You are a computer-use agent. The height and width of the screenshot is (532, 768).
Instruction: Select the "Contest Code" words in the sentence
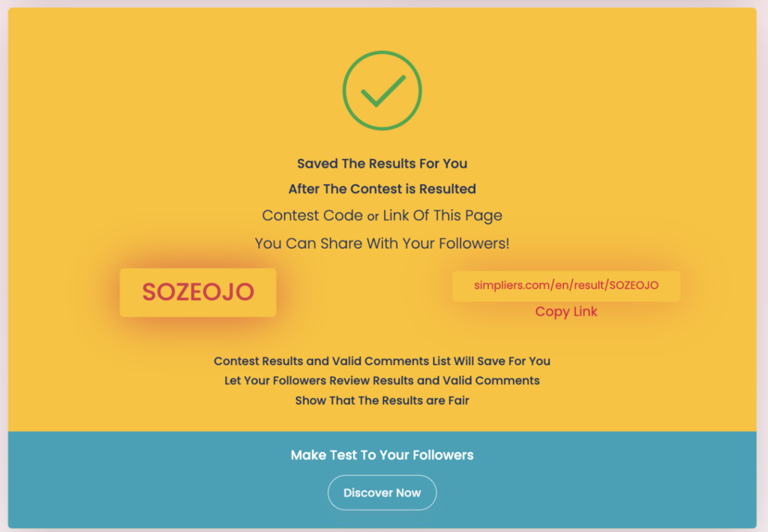pyautogui.click(x=312, y=216)
